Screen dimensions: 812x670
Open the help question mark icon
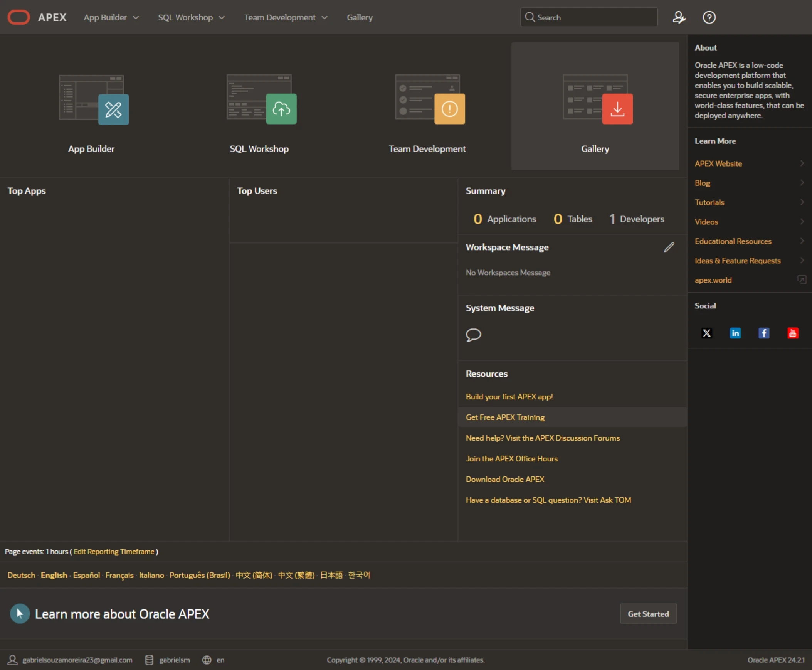709,17
